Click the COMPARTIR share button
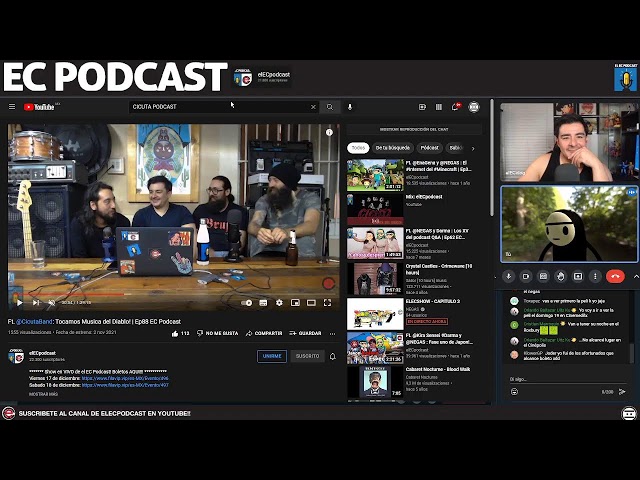Viewport: 640px width, 480px height. [264, 333]
